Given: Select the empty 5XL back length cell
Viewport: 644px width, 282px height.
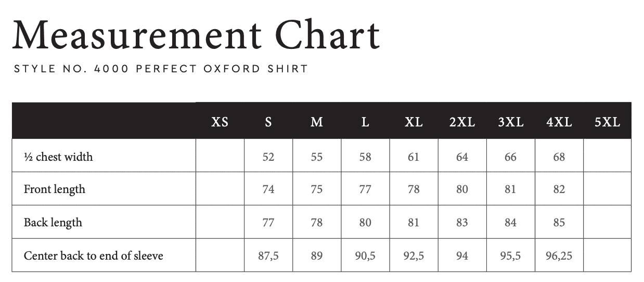Looking at the screenshot, I should pyautogui.click(x=608, y=222).
